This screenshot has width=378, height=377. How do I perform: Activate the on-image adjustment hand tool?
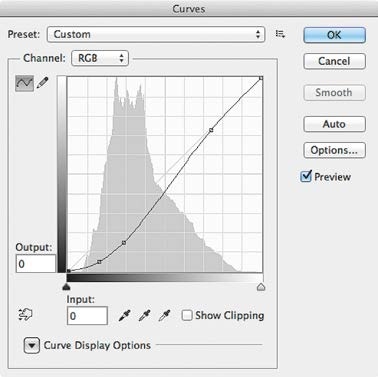pos(25,314)
